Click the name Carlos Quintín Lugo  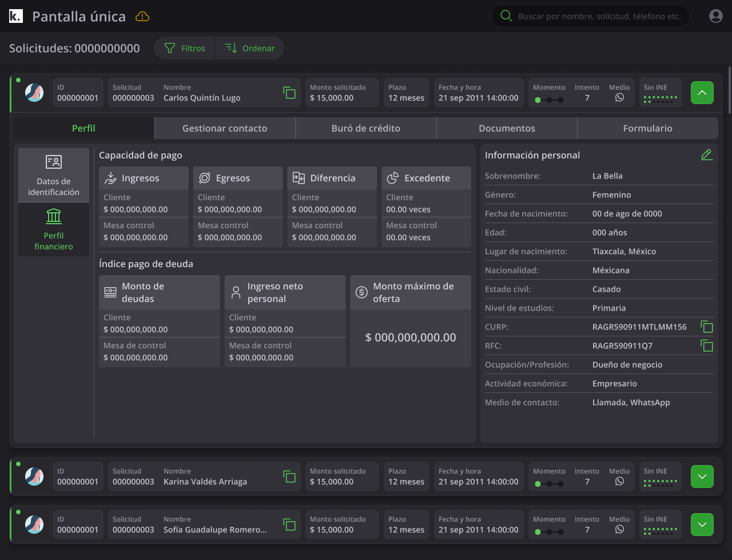coord(202,98)
